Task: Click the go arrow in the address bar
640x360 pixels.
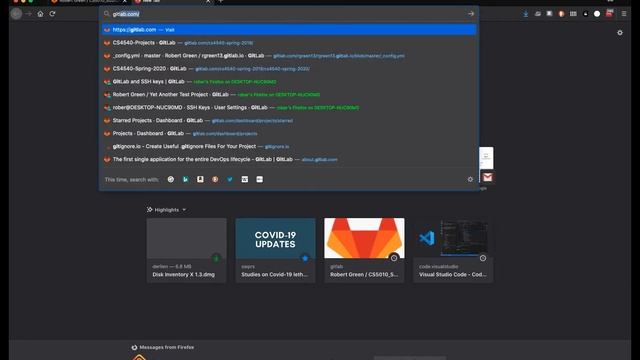Action: (x=471, y=14)
